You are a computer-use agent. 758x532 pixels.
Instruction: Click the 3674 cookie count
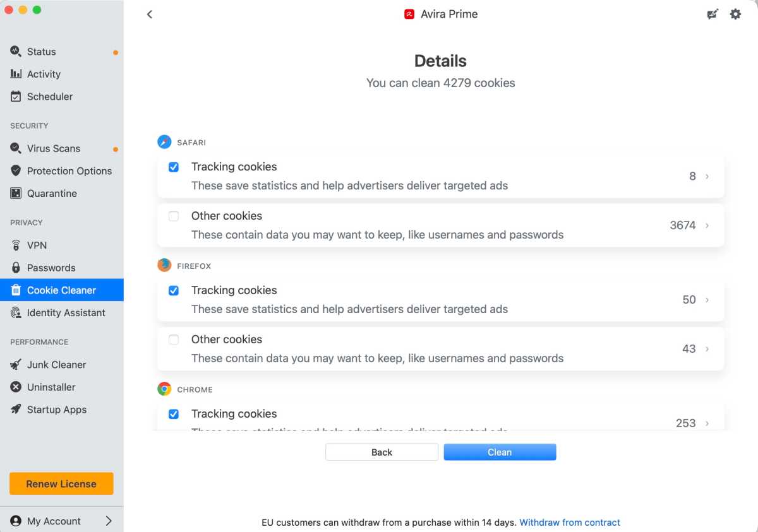pyautogui.click(x=683, y=225)
